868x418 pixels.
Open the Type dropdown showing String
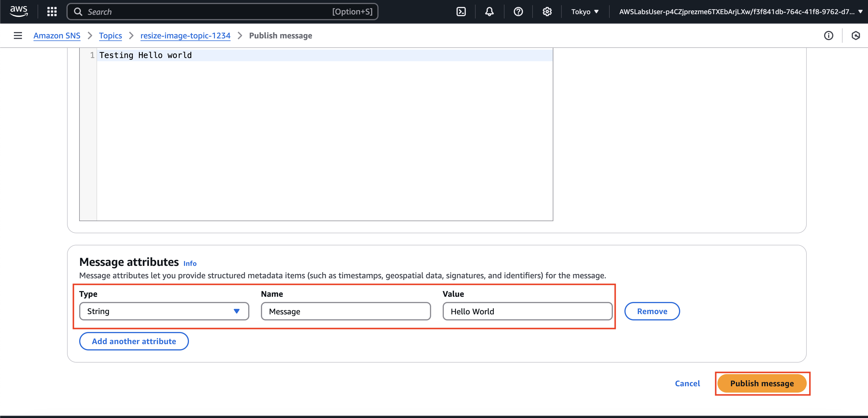(164, 311)
